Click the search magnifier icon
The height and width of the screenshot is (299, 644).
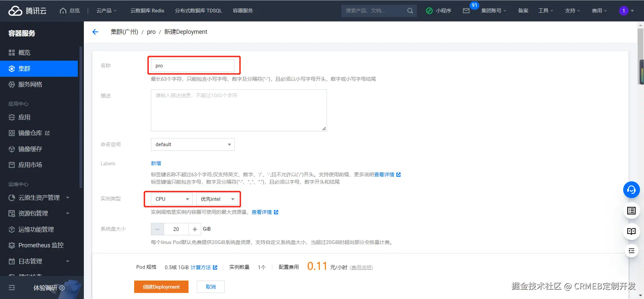coord(410,11)
